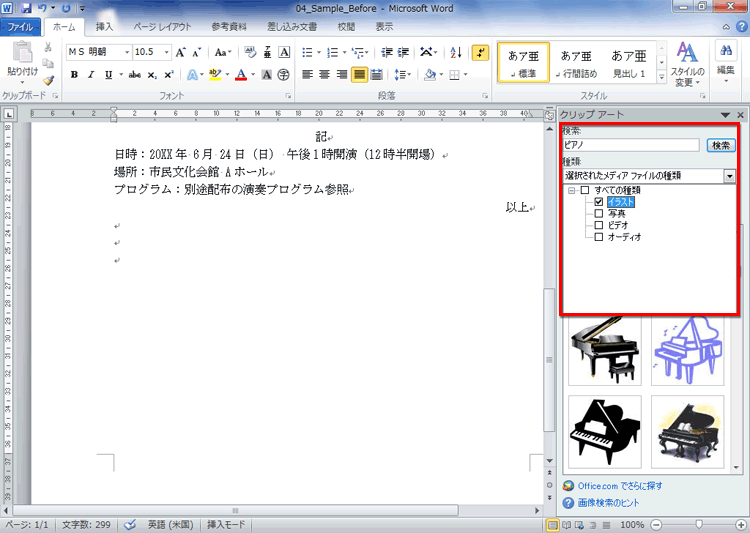750x533 pixels.
Task: Check the ビデオ media type checkbox
Action: (598, 225)
